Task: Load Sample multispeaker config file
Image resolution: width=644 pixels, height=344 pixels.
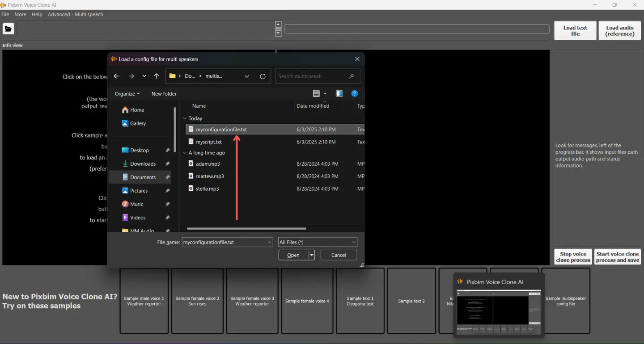Action: point(567,301)
